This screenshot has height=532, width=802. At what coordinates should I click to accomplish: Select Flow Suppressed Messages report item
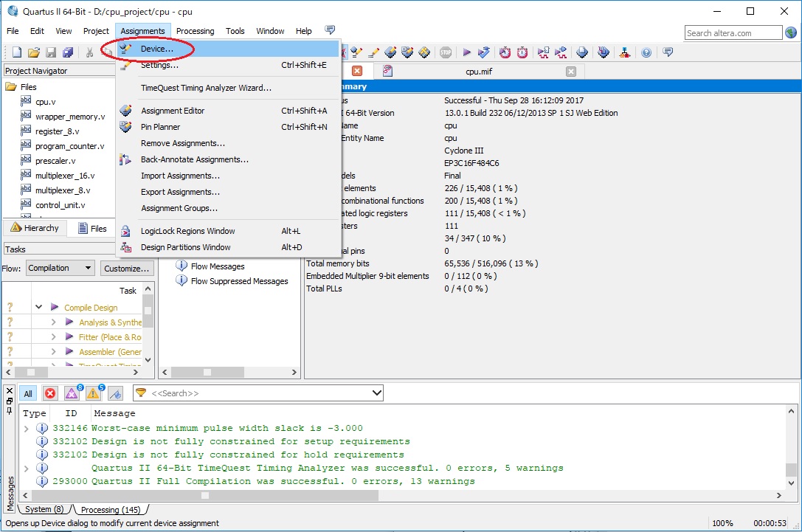click(239, 281)
